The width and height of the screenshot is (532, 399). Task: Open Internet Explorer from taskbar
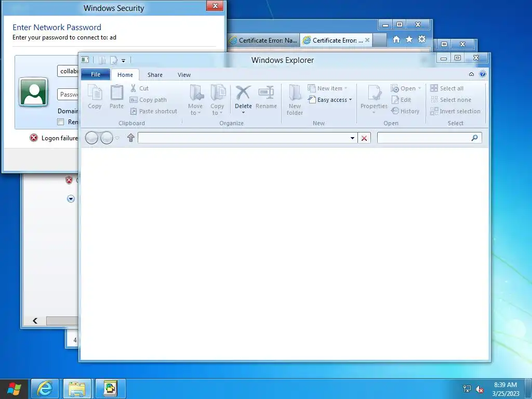pos(45,389)
